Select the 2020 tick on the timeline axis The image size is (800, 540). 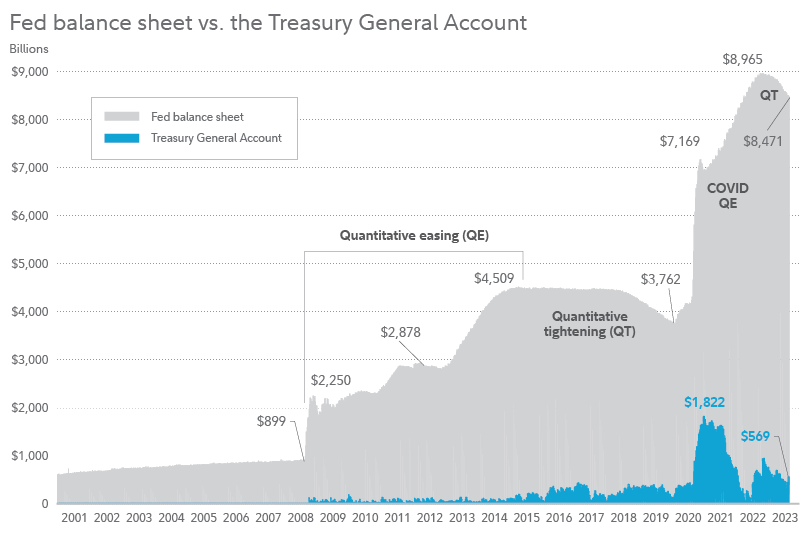687,519
